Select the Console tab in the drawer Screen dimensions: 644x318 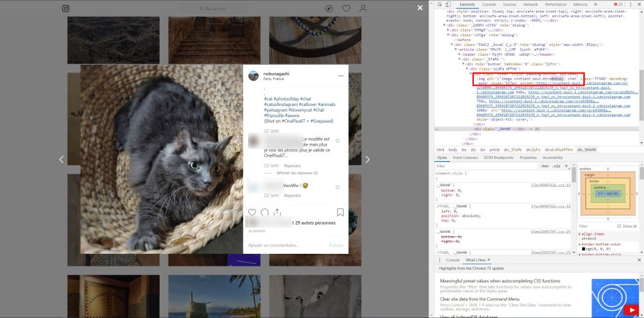452,260
